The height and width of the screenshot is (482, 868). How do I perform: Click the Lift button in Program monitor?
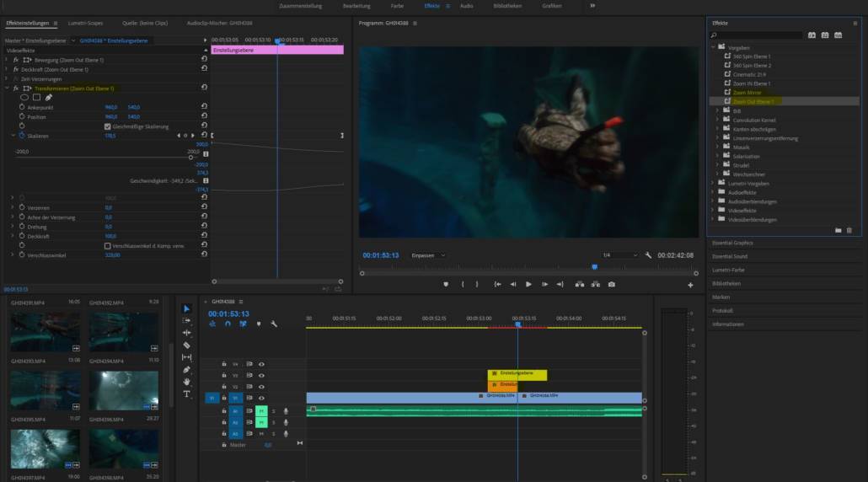pyautogui.click(x=580, y=285)
